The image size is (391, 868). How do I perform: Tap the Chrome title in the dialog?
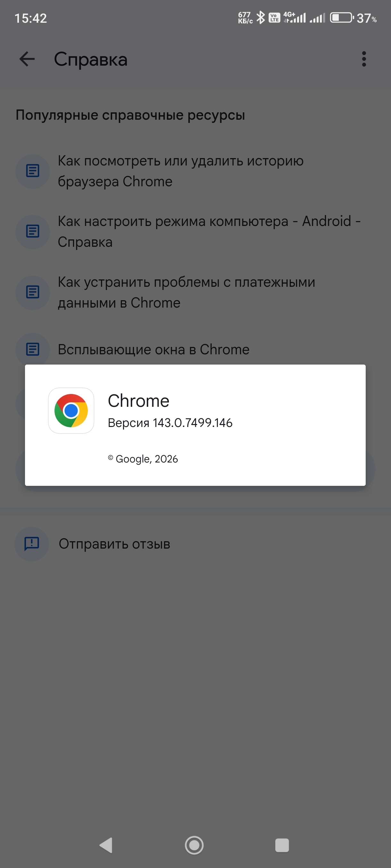tap(138, 401)
